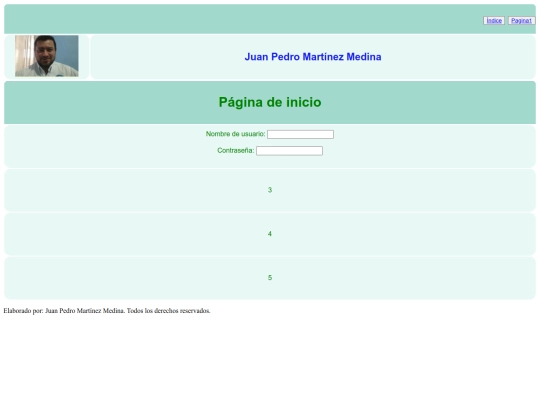
Task: Click the section number 3
Action: coord(270,190)
